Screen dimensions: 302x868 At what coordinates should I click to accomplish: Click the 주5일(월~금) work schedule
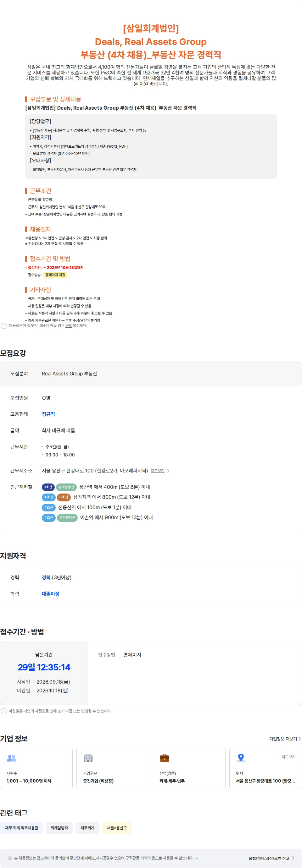57,447
